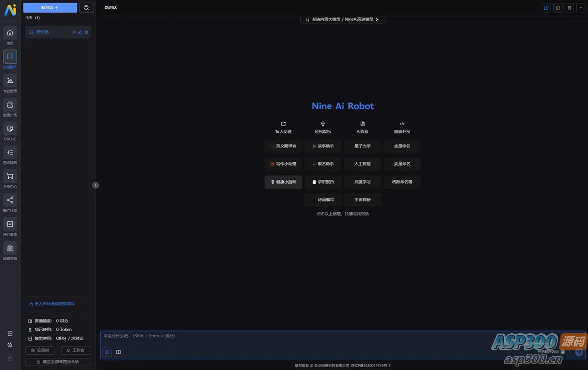Click the last icon in top-right toolbar
This screenshot has height=370, width=588.
click(580, 8)
